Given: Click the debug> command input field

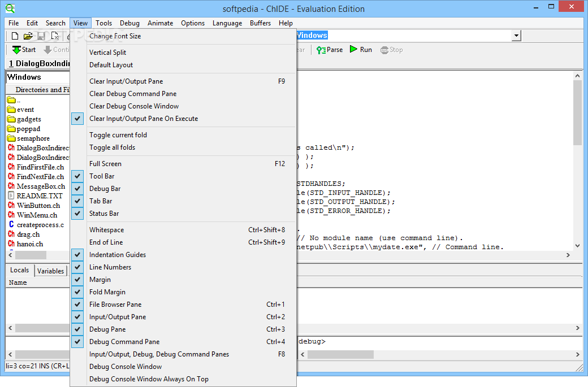Looking at the screenshot, I should coord(439,341).
